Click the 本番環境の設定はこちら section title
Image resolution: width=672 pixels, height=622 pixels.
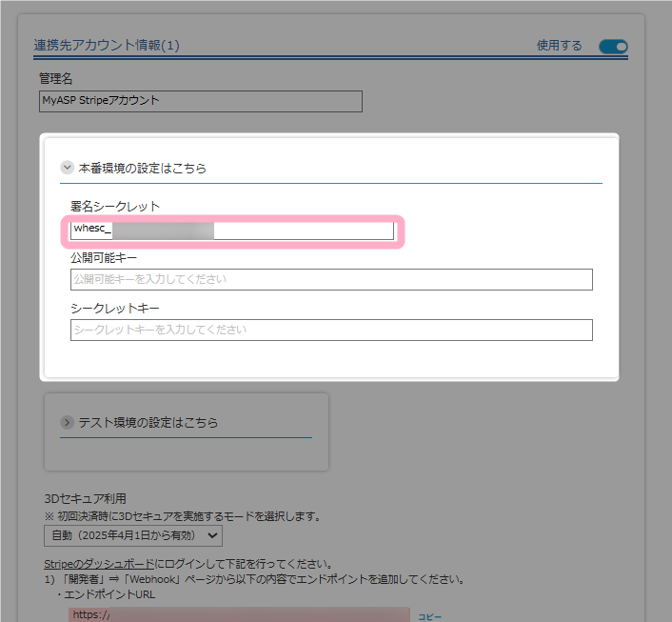tap(142, 168)
